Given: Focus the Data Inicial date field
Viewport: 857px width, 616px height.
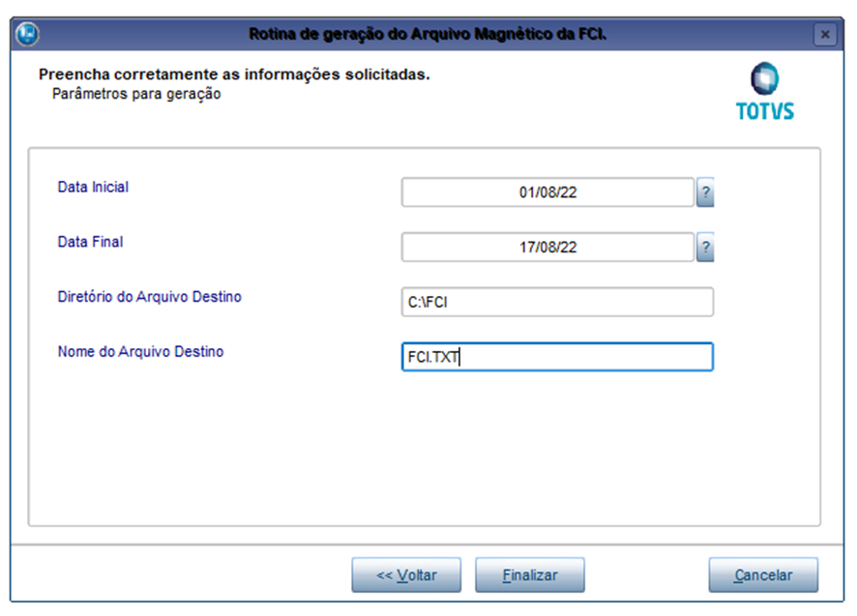Looking at the screenshot, I should [x=547, y=192].
